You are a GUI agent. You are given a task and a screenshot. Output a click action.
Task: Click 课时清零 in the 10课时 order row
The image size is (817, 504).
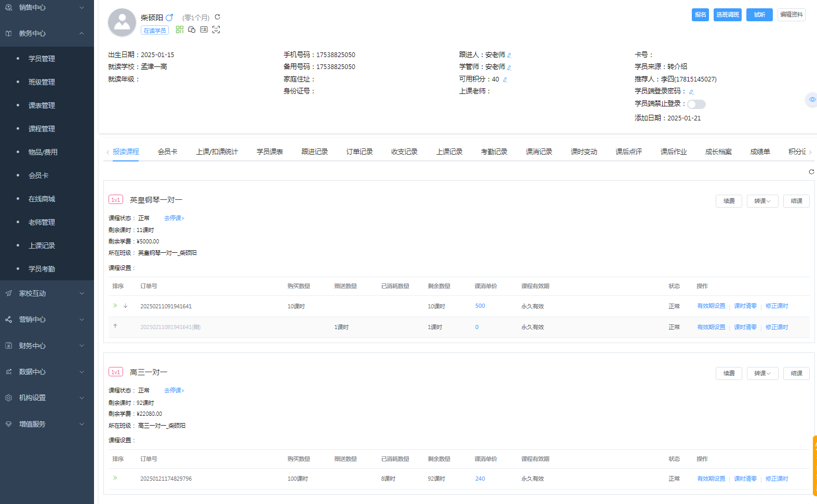(745, 306)
